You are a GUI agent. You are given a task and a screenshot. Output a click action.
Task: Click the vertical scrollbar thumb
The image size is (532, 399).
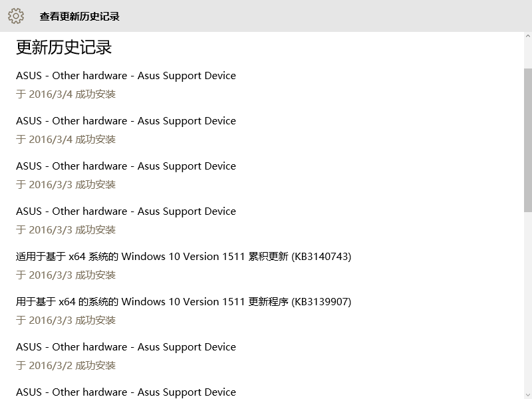point(527,140)
